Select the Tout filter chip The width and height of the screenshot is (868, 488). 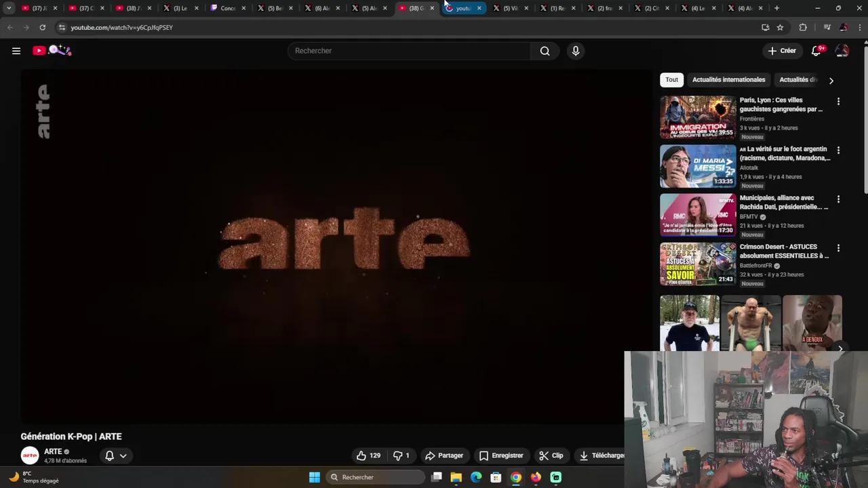[671, 80]
